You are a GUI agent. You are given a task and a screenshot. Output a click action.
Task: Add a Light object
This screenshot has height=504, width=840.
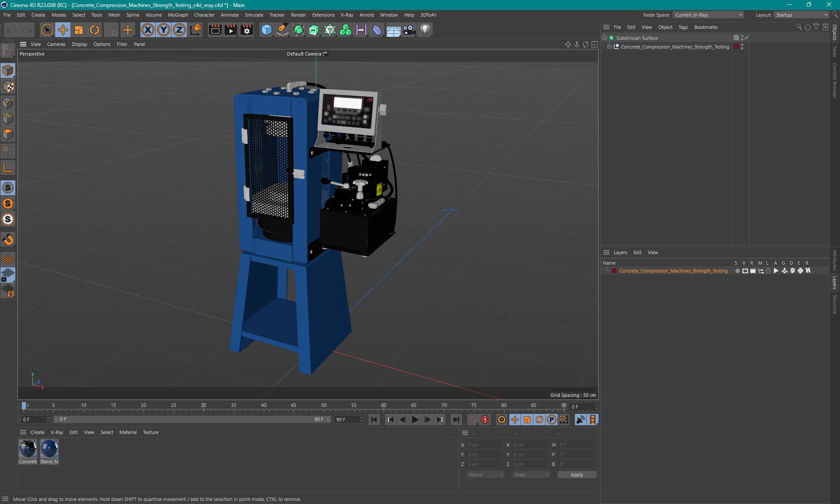tap(425, 30)
